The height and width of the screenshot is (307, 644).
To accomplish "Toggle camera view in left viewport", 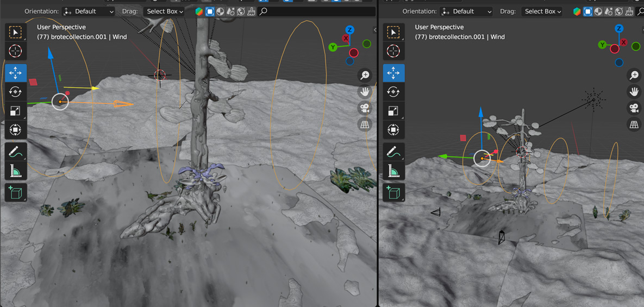I will coord(365,108).
